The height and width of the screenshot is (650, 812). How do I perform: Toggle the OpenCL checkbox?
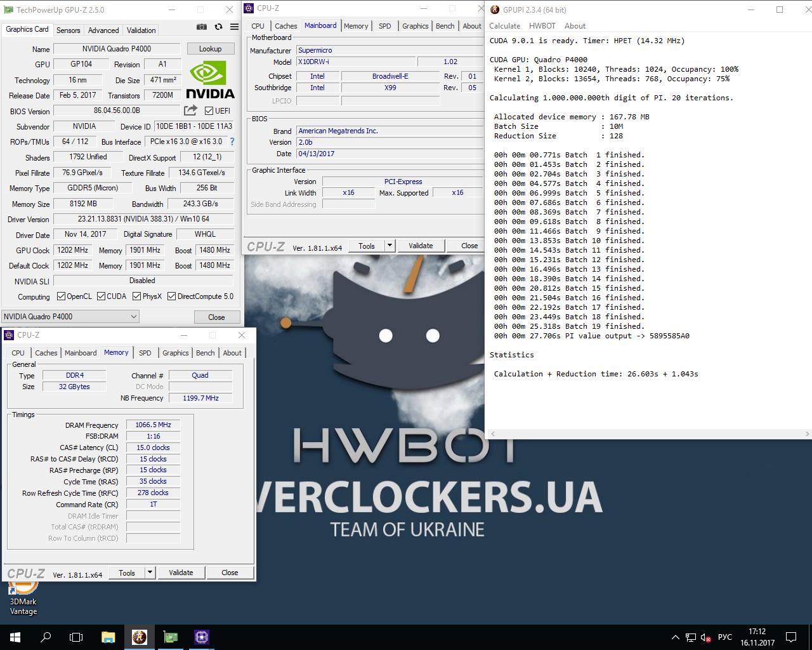tap(61, 296)
